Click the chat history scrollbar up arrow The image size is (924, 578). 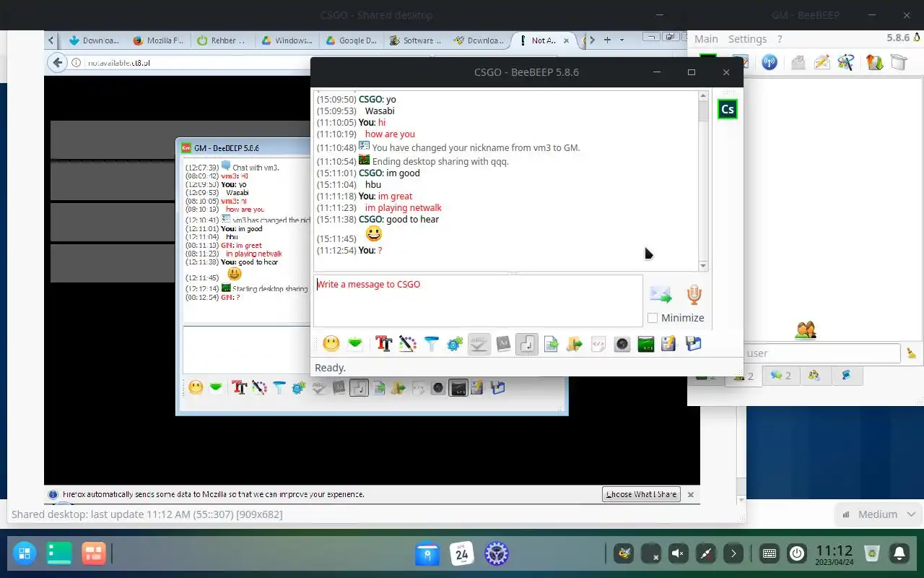(x=703, y=96)
